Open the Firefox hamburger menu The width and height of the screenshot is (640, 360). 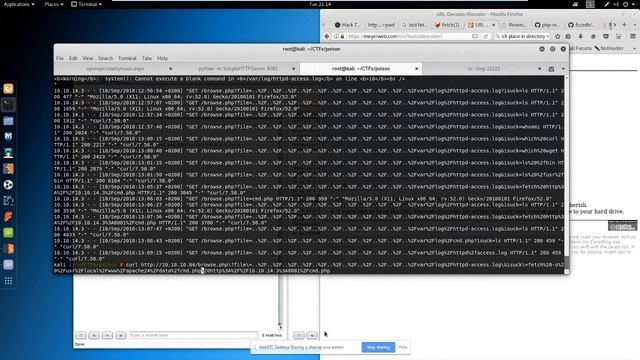(633, 36)
